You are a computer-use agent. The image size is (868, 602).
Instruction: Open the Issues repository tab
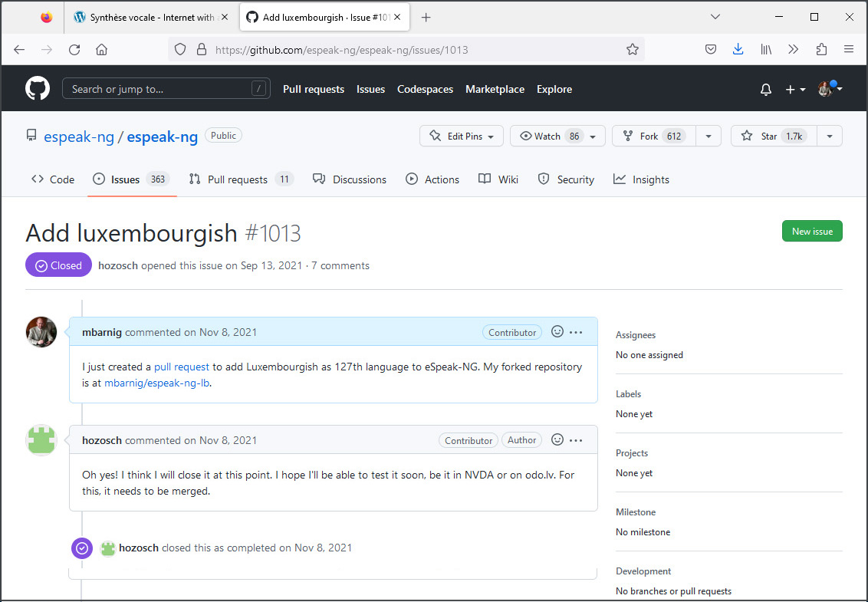[x=131, y=179]
